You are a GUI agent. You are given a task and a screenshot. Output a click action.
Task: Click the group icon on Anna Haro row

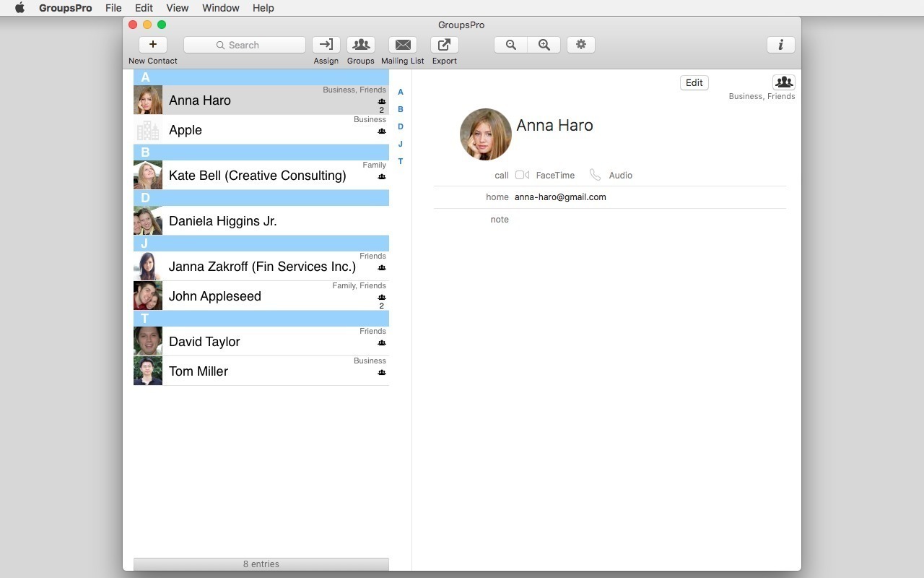(x=382, y=101)
